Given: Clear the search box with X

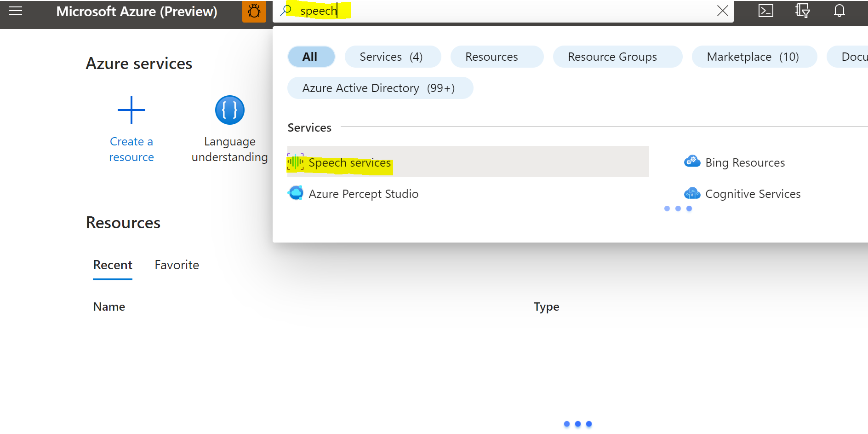Looking at the screenshot, I should pyautogui.click(x=722, y=11).
